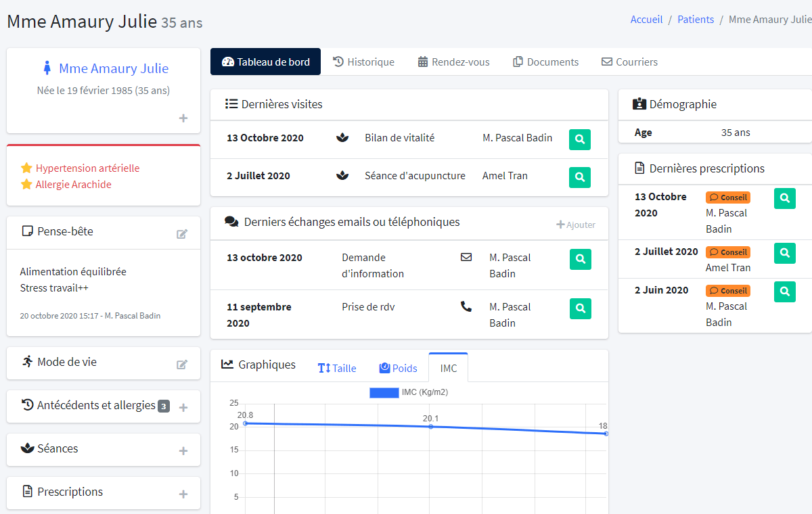Click the phone icon for Prise de rdv
Image resolution: width=812 pixels, height=514 pixels.
(x=466, y=306)
